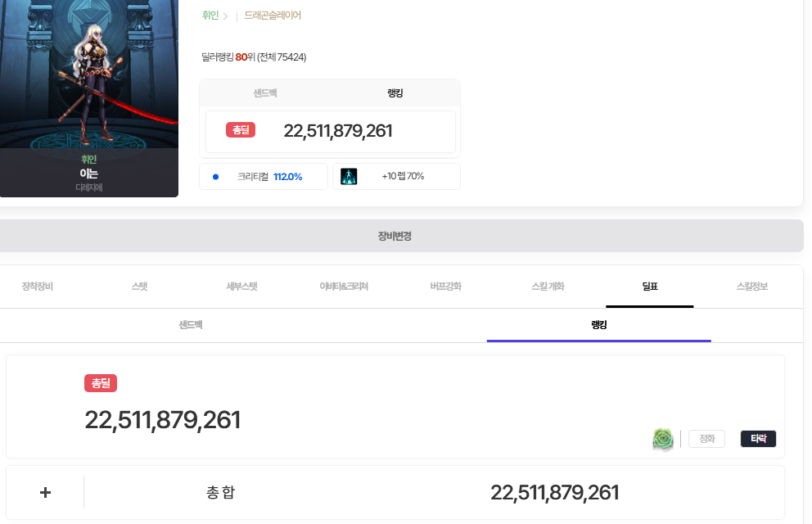812x524 pixels.
Task: Open the 장착장비 tab
Action: pyautogui.click(x=37, y=287)
